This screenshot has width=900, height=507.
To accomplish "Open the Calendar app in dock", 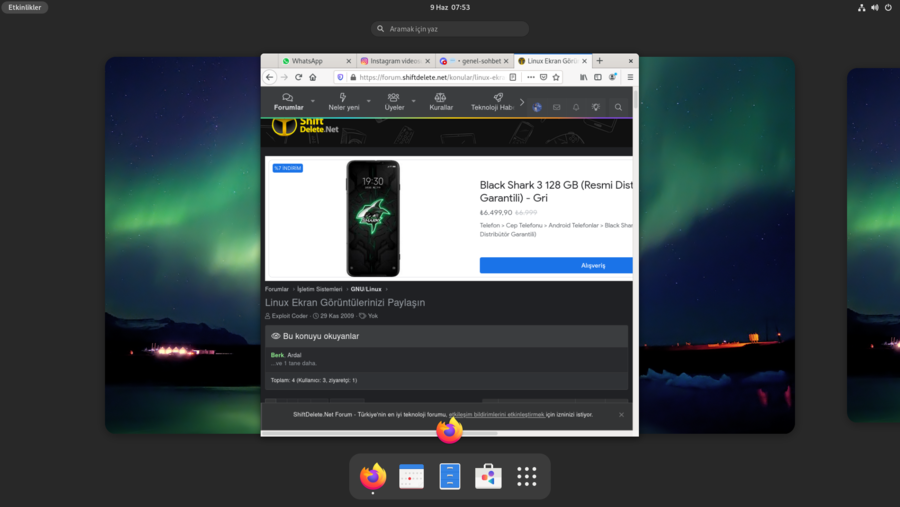I will coord(412,476).
